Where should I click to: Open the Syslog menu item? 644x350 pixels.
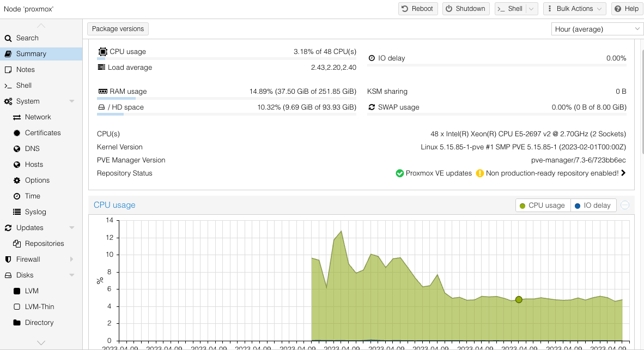tap(41, 212)
